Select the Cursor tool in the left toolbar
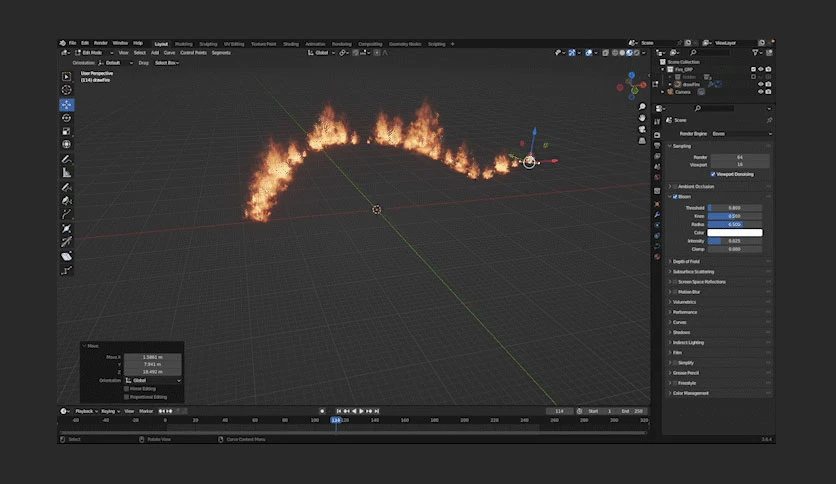This screenshot has width=836, height=484. (67, 90)
